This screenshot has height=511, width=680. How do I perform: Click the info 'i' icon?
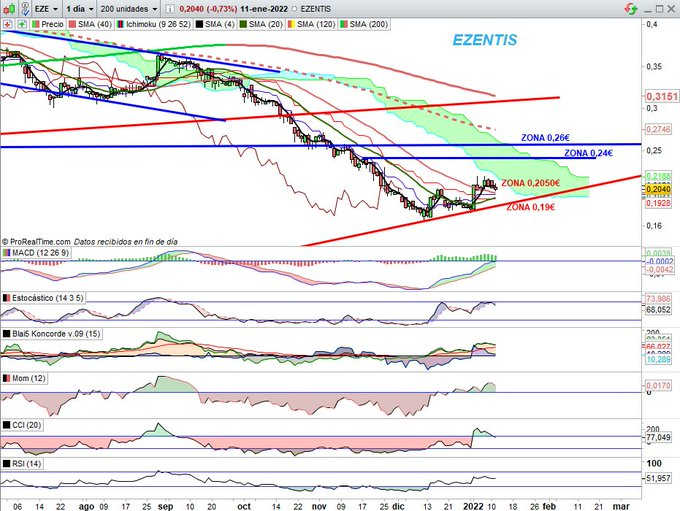point(170,9)
